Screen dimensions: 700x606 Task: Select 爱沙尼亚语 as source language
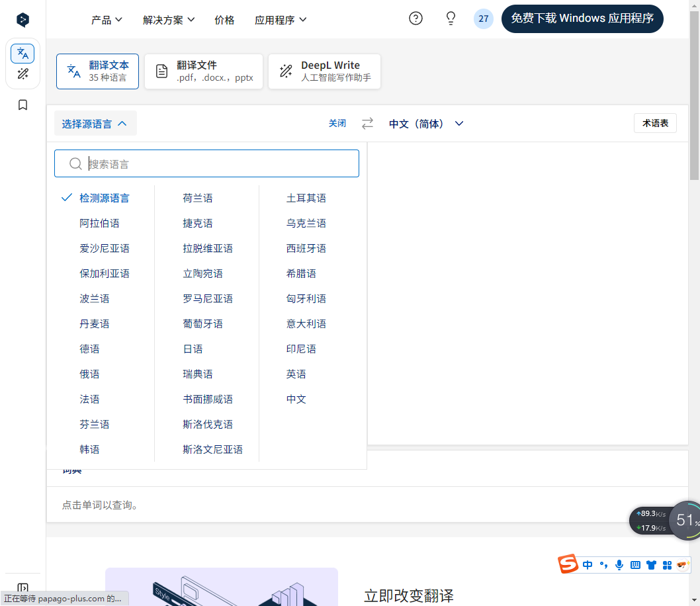[x=105, y=249]
